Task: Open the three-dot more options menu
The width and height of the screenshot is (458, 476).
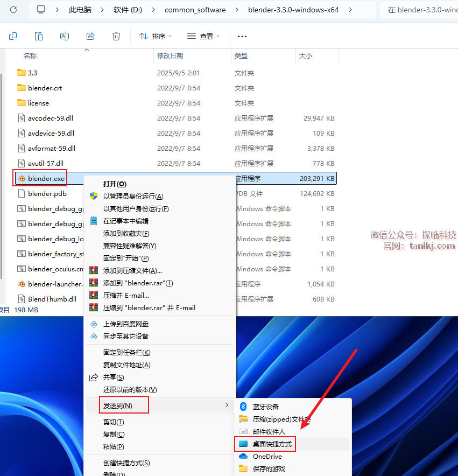Action: pyautogui.click(x=242, y=37)
